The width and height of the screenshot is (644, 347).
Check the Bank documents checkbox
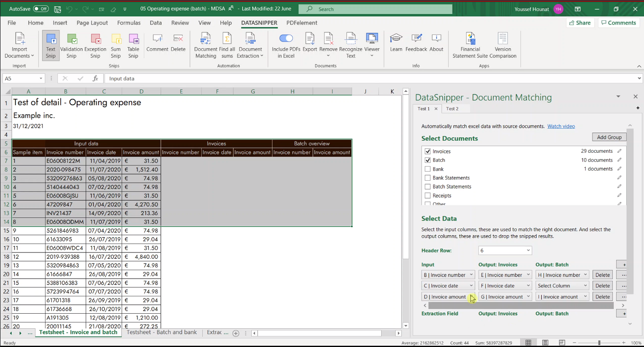tap(427, 169)
